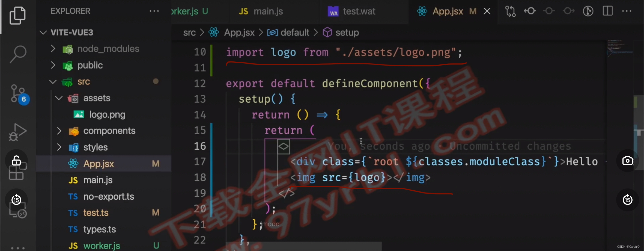Expand the components folder
The width and height of the screenshot is (644, 251).
click(59, 131)
